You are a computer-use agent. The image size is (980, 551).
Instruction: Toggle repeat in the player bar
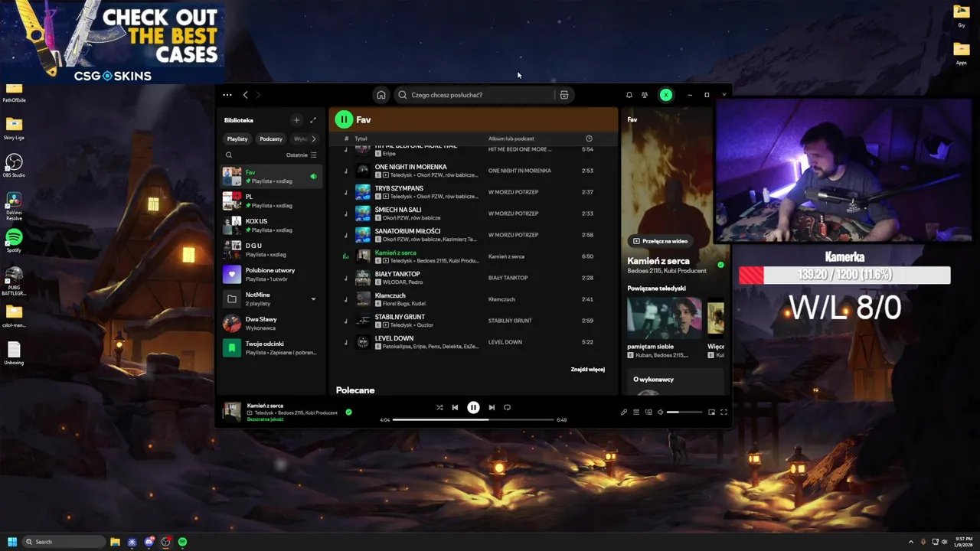(x=507, y=407)
